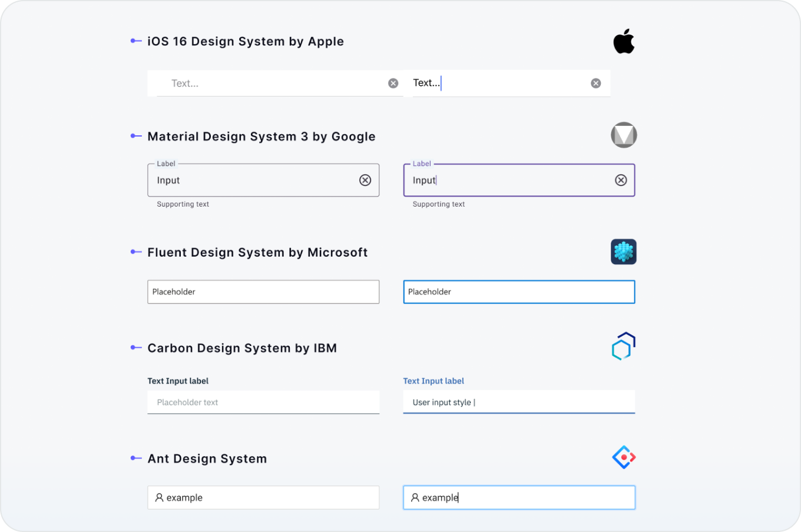Click the blue Text Input label
The width and height of the screenshot is (801, 532).
(x=433, y=381)
